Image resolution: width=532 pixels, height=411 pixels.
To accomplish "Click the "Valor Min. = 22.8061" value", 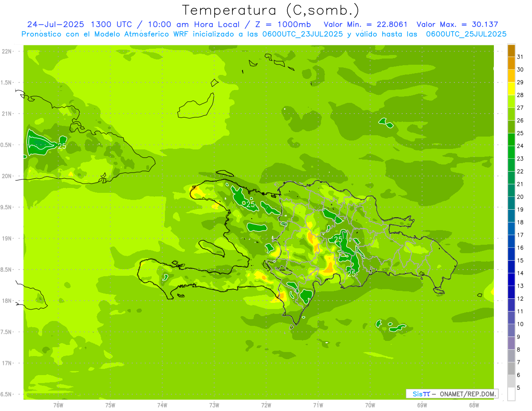I will pyautogui.click(x=366, y=24).
